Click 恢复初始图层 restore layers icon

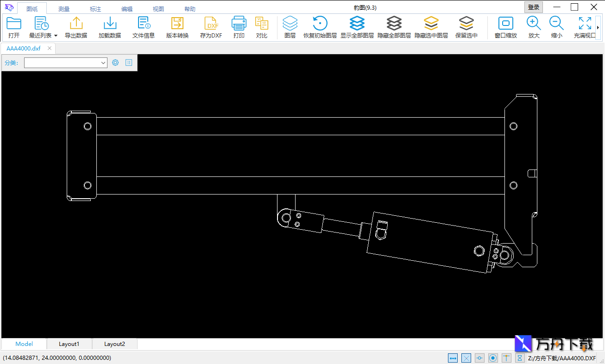[320, 24]
